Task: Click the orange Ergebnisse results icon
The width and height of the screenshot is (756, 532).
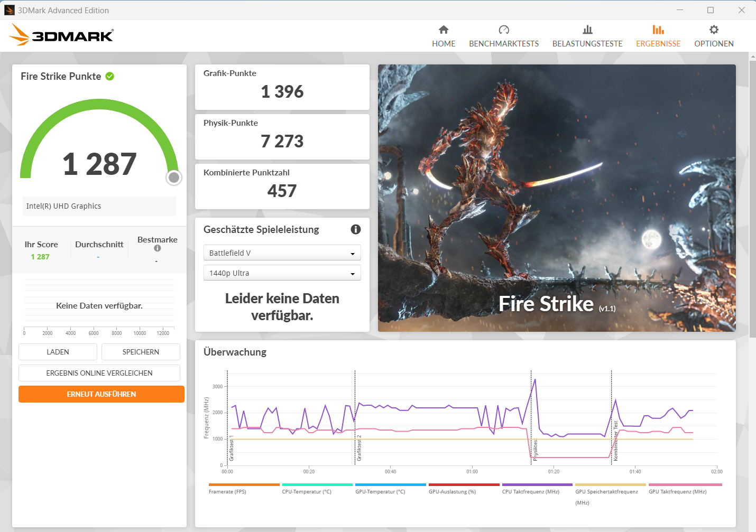Action: (658, 30)
